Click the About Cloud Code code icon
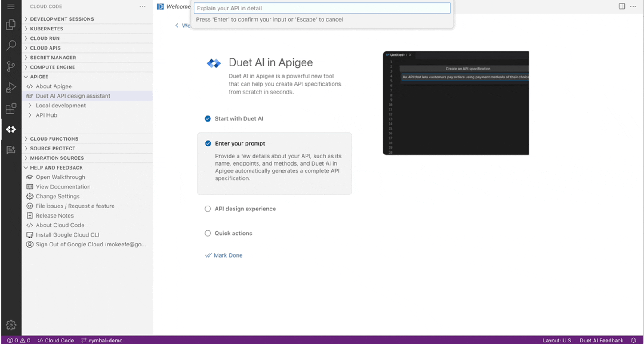The height and width of the screenshot is (344, 644). (29, 225)
